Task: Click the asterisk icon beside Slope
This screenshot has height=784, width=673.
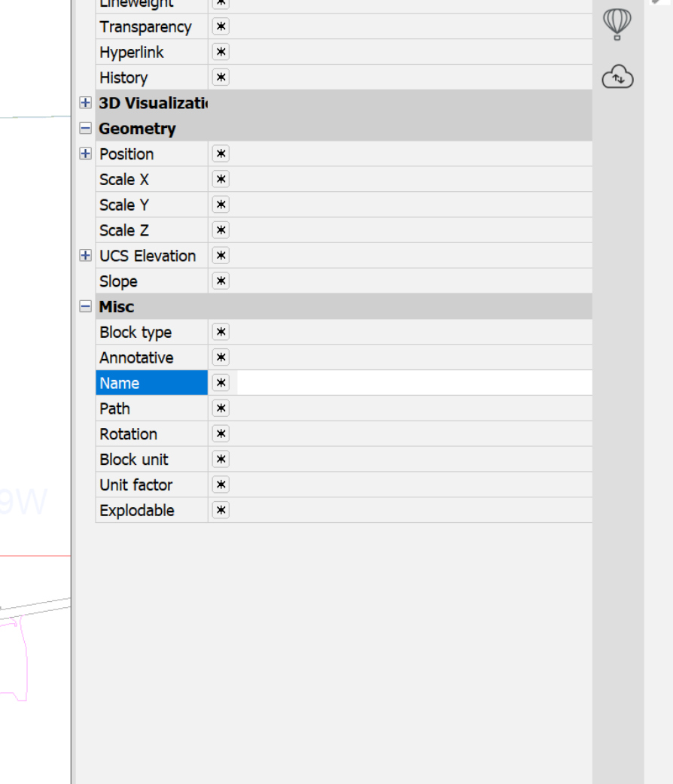Action: click(x=221, y=281)
